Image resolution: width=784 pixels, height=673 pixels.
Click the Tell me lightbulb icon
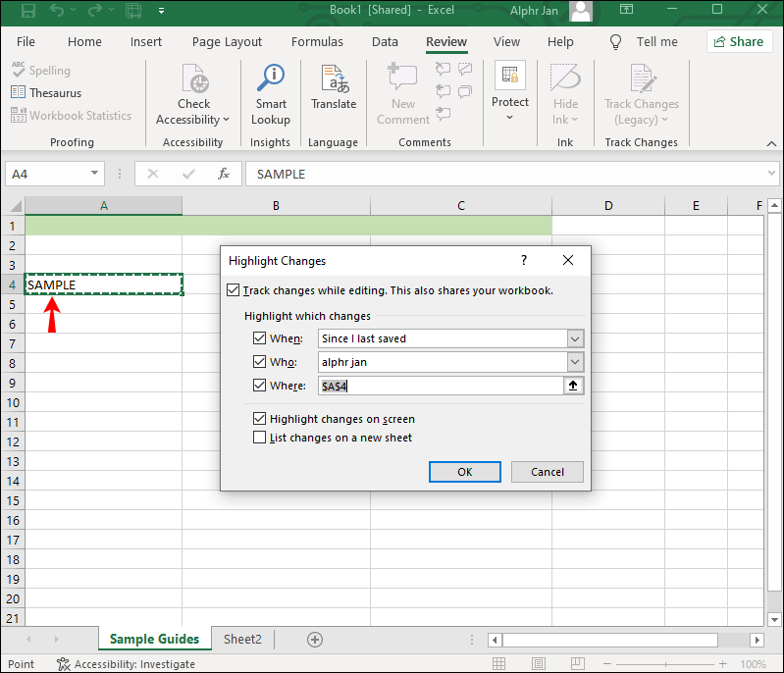615,42
